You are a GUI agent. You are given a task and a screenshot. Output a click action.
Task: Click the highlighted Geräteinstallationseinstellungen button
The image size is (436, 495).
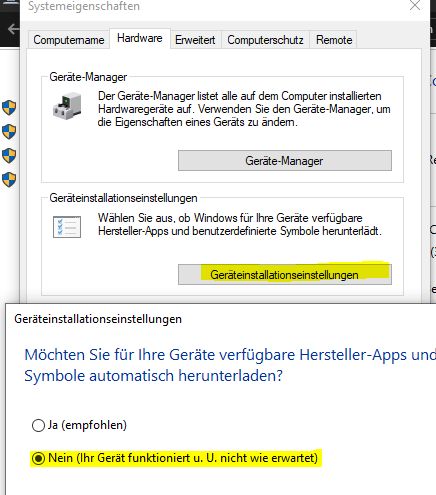(285, 275)
